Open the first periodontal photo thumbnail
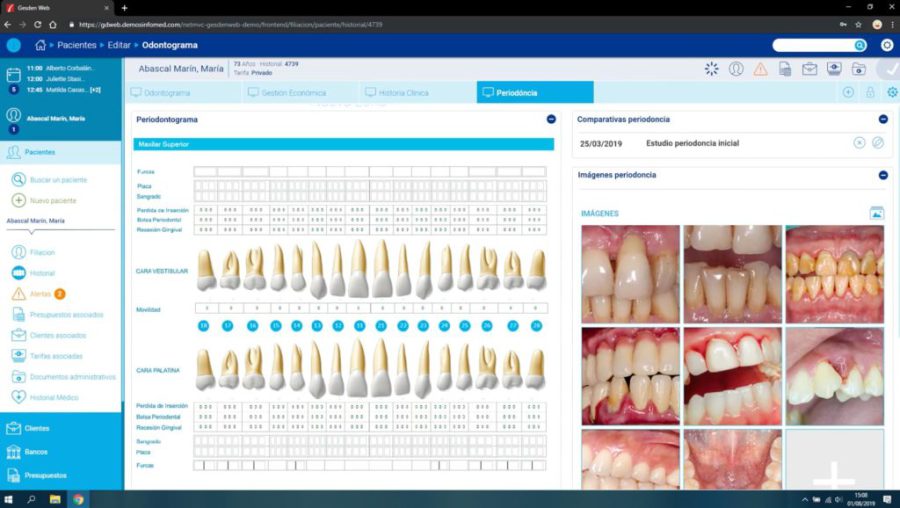Image resolution: width=900 pixels, height=508 pixels. coord(630,273)
